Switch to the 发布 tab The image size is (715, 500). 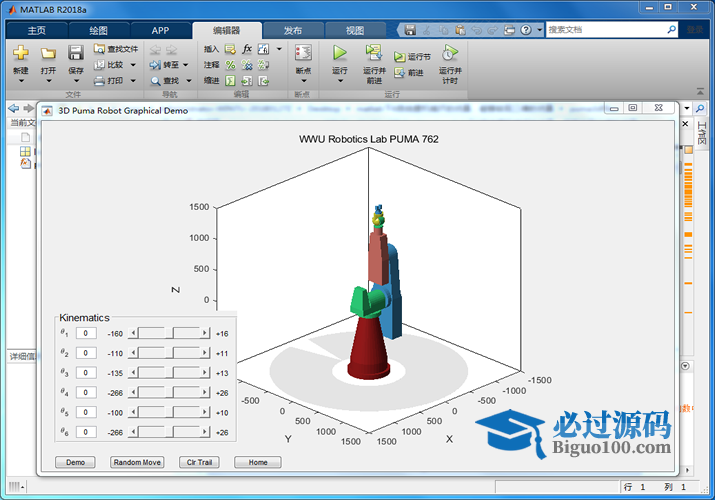click(293, 31)
